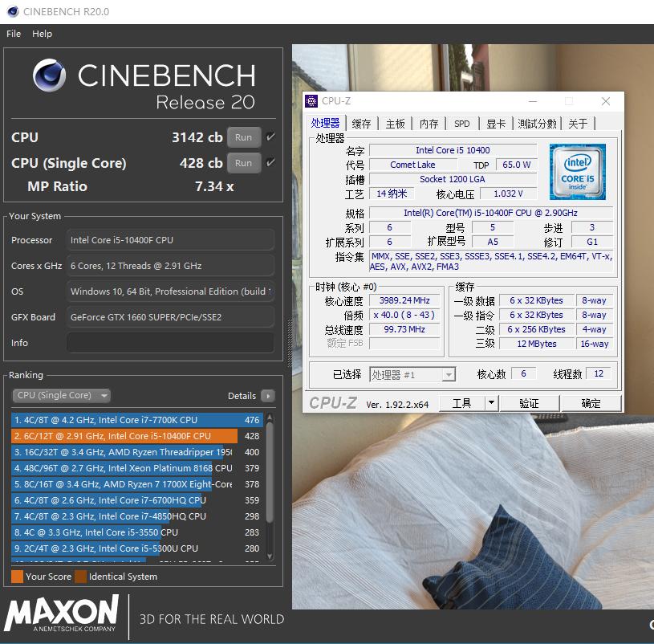Screen dimensions: 654x644
Task: Open the Help menu
Action: point(42,34)
